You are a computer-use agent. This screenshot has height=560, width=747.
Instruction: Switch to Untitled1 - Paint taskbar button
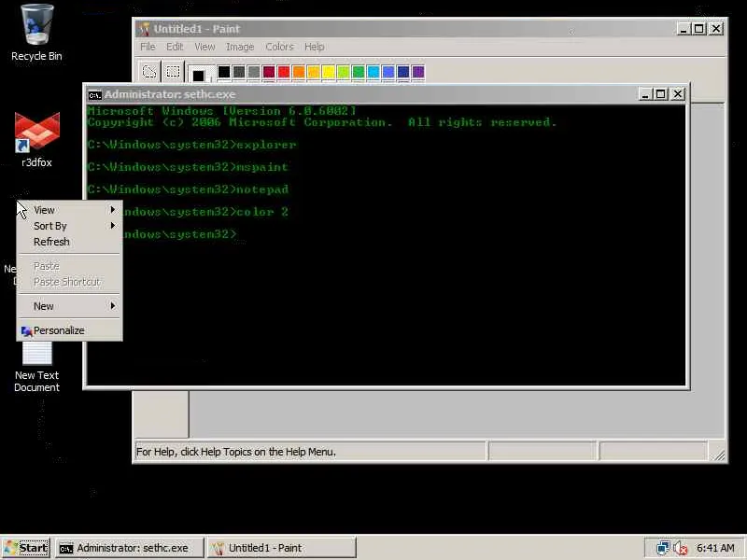282,548
